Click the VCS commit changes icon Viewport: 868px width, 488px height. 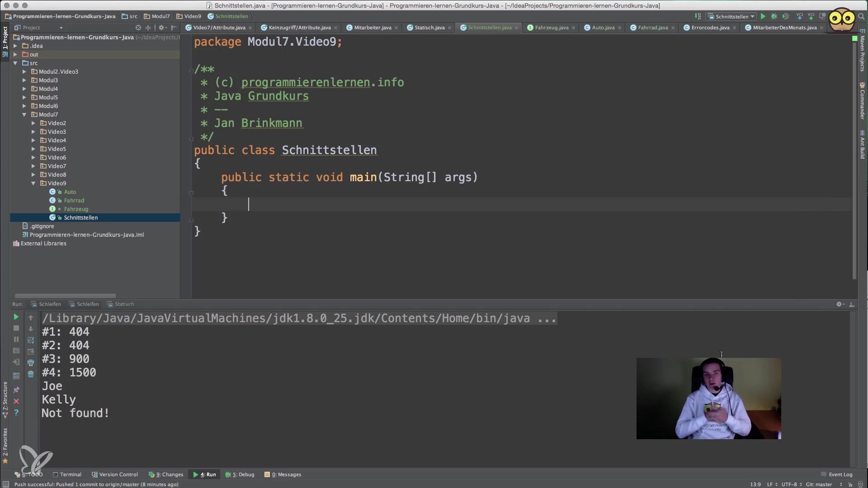point(811,16)
